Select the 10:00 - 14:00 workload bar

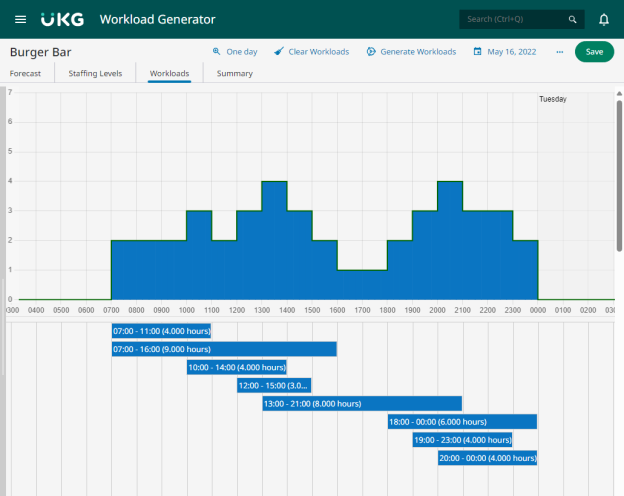237,367
